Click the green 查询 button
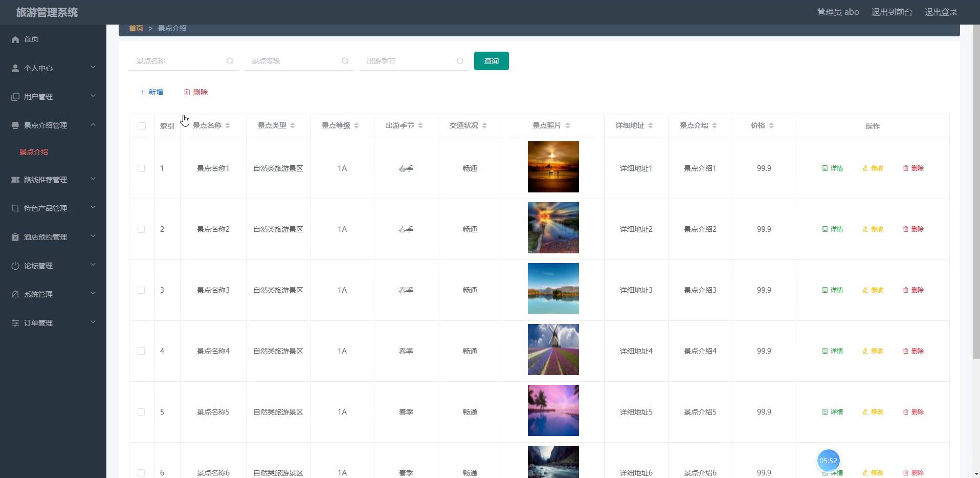Screen dimensions: 980x478 coord(492,61)
